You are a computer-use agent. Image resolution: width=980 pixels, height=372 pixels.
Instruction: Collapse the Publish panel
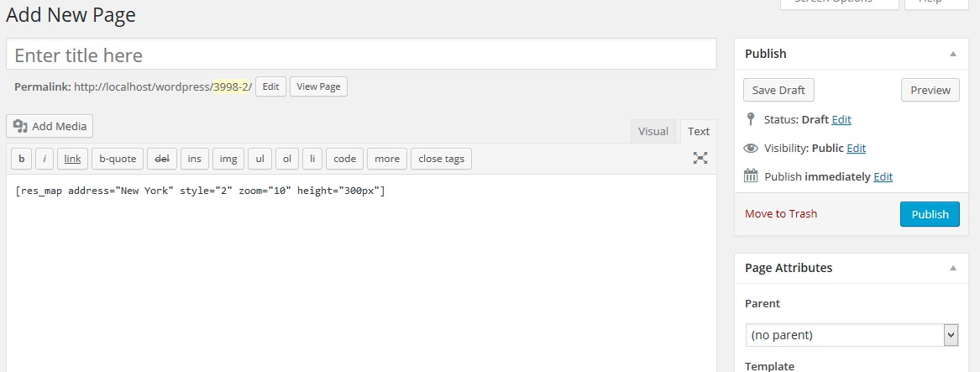952,54
